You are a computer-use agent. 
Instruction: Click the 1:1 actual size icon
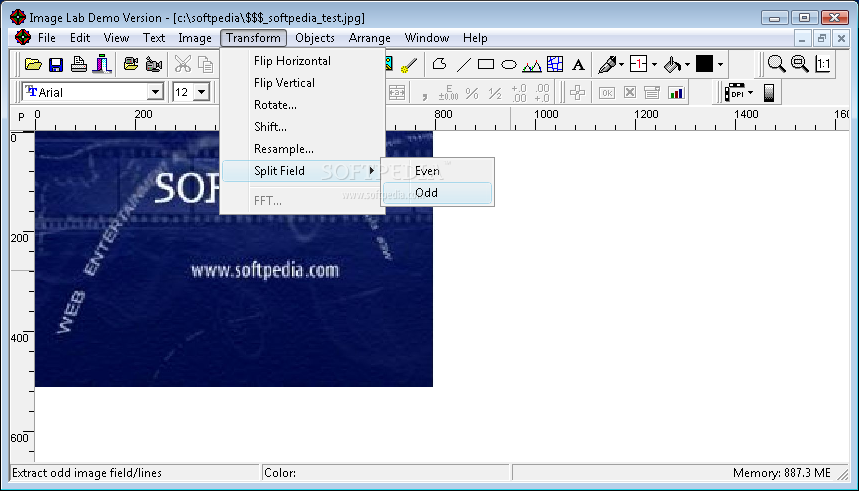click(x=823, y=64)
